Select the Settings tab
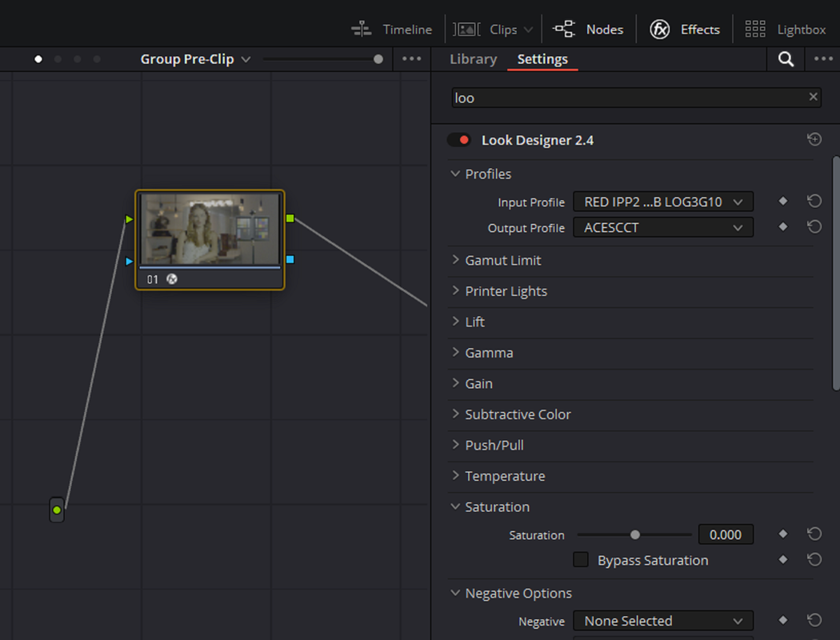Image resolution: width=840 pixels, height=640 pixels. [542, 59]
